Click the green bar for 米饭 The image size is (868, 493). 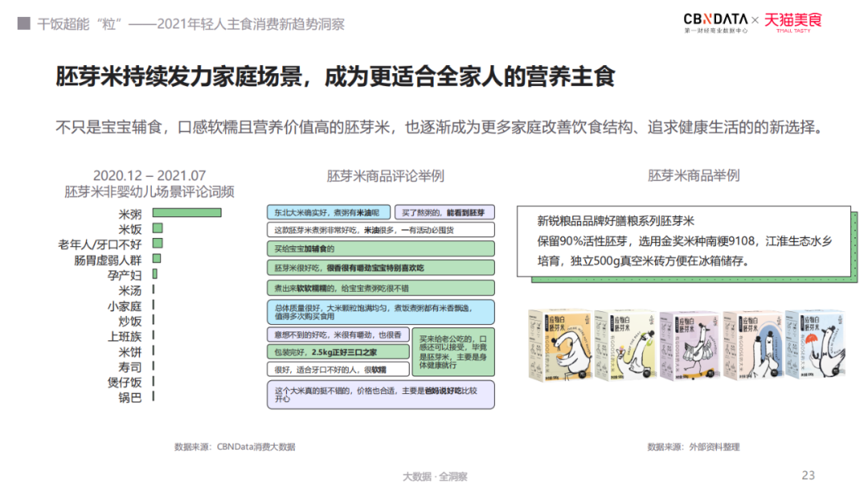[158, 228]
